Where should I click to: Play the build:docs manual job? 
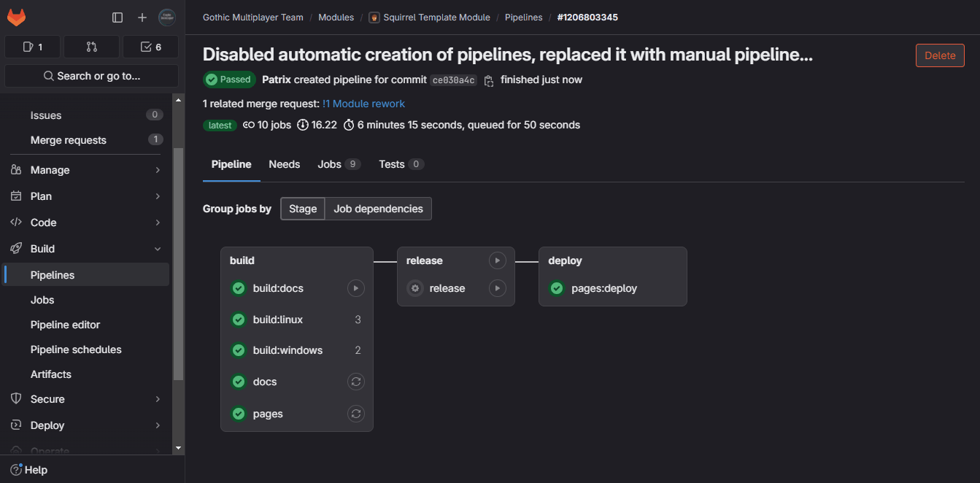pyautogui.click(x=355, y=288)
